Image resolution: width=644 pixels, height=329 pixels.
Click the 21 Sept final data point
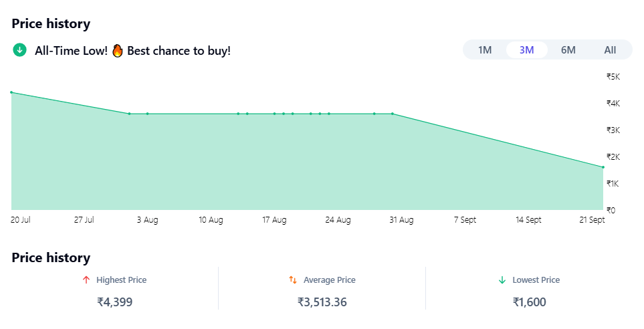pyautogui.click(x=603, y=167)
